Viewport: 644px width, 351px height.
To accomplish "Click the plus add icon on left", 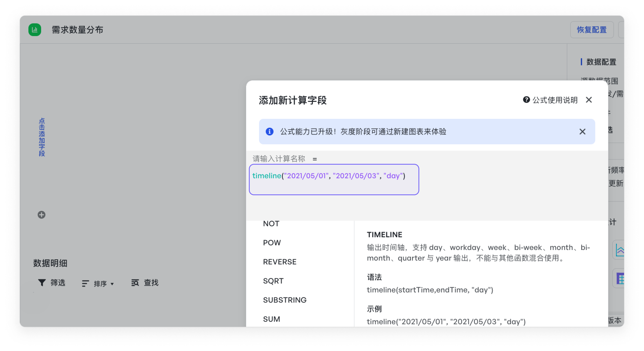I will point(42,215).
